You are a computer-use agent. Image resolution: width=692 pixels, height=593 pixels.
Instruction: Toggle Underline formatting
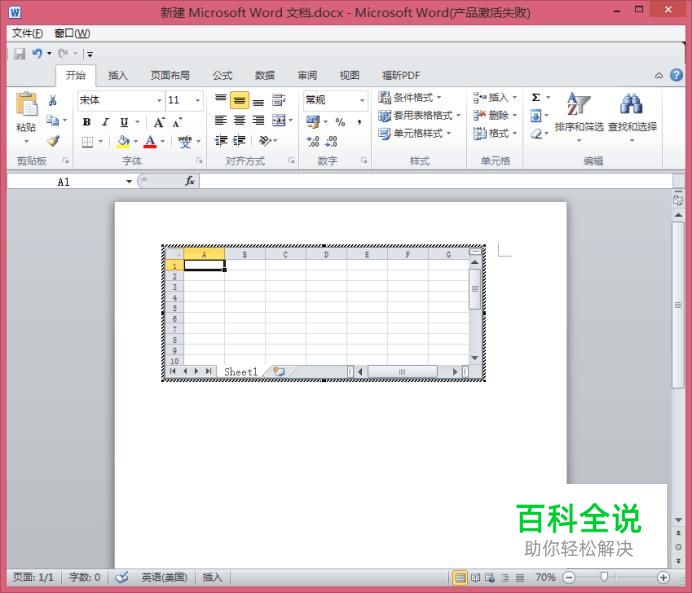(x=124, y=122)
